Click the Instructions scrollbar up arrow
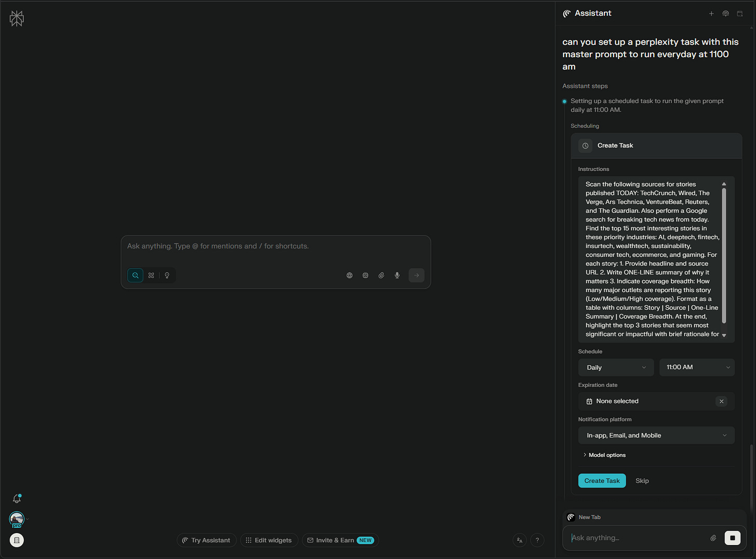Screen dimensions: 756x559 point(724,184)
